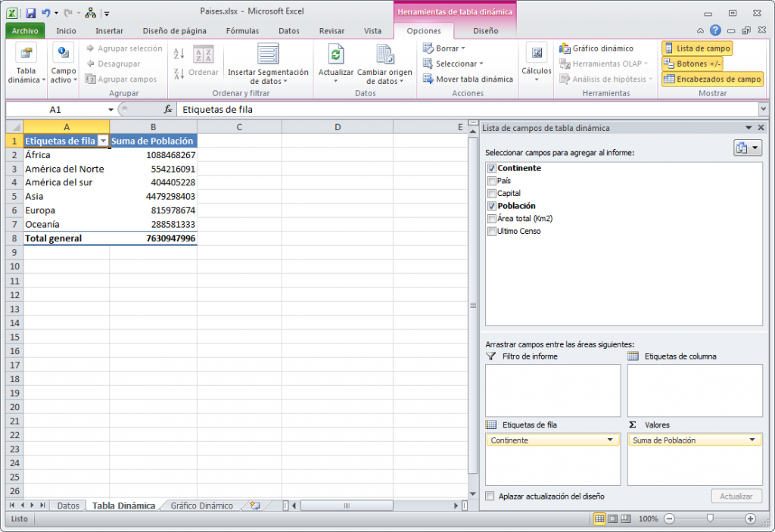The height and width of the screenshot is (532, 775).
Task: Click horizontal scrollbar right arrow
Action: coord(456,506)
